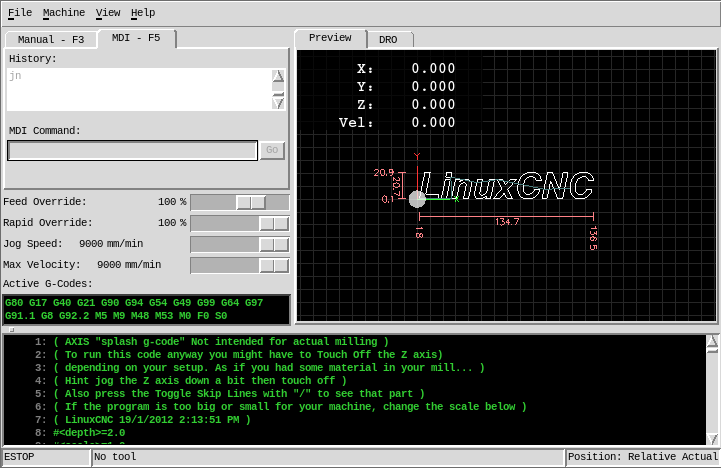Image resolution: width=722 pixels, height=468 pixels.
Task: Click the 134.7 dimension label in preview
Action: (507, 222)
